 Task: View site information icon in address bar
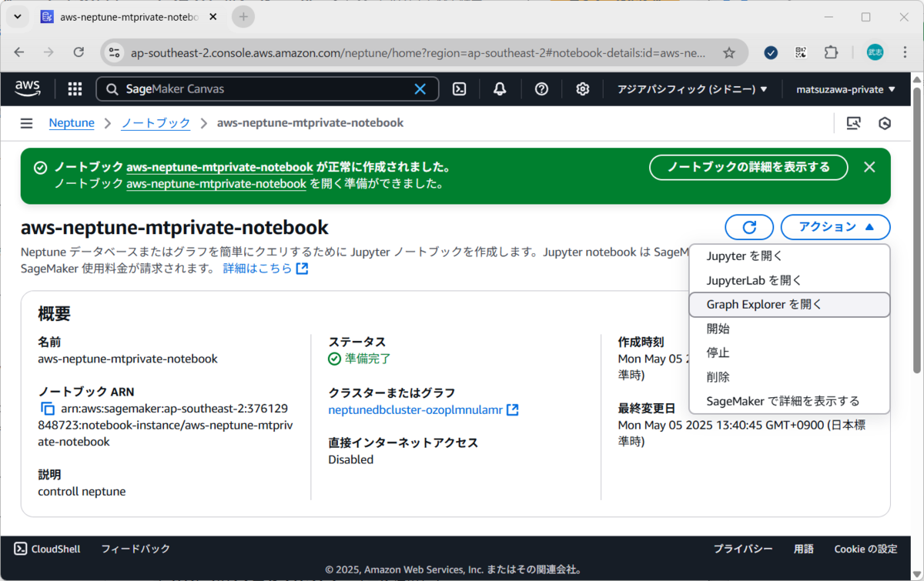pos(115,52)
